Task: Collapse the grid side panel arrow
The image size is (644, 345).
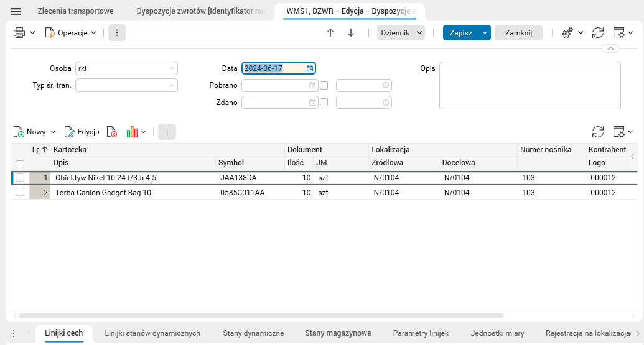Action: click(633, 156)
